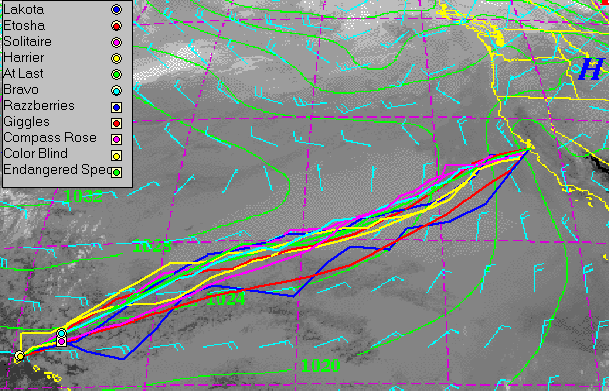Click the cyan boat position marker on map
The image size is (609, 391).
pos(61,333)
